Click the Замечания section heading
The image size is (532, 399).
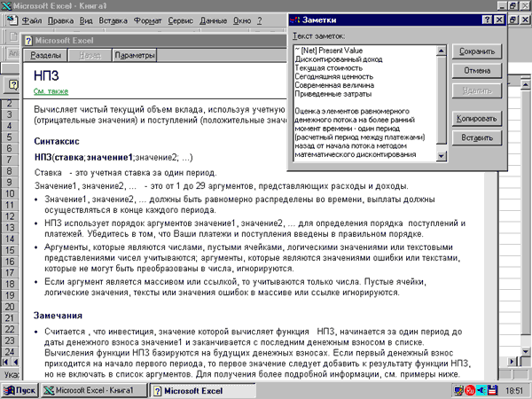(x=58, y=316)
